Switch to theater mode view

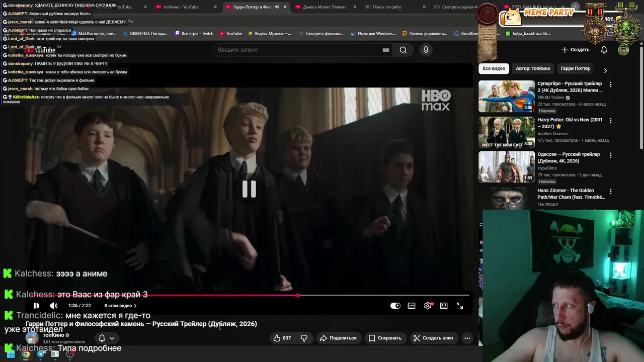click(444, 306)
